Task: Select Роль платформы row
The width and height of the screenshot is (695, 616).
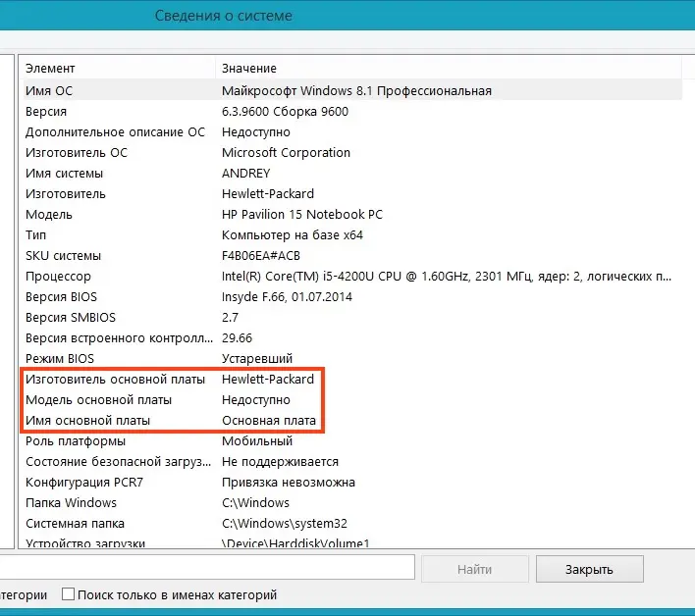Action: tap(350, 441)
